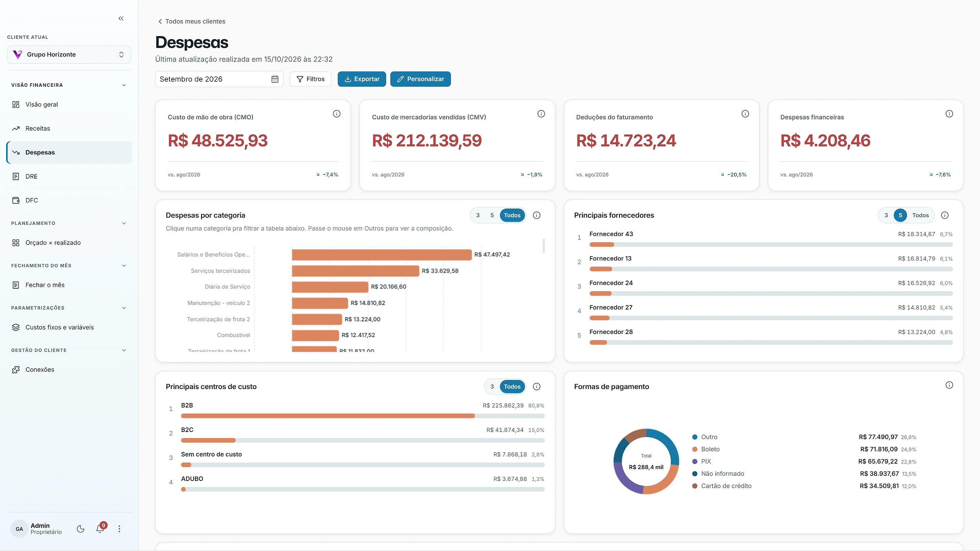Click the GA user avatar

click(x=19, y=529)
